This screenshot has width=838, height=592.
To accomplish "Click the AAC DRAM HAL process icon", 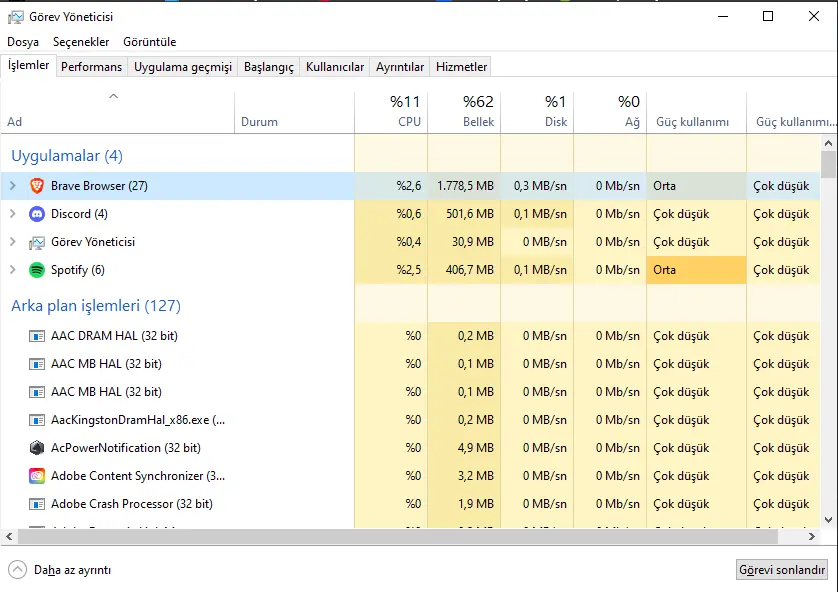I will (x=37, y=336).
